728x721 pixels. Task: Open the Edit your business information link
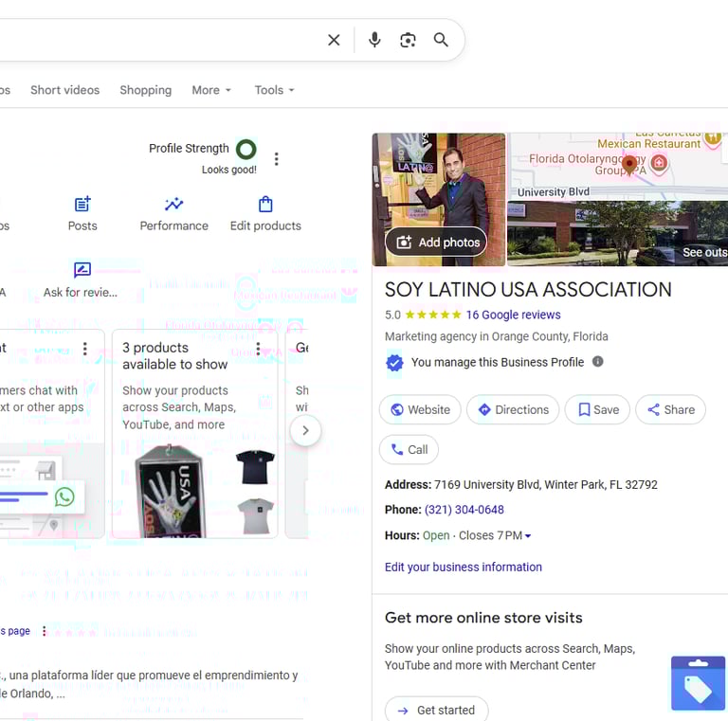point(463,567)
